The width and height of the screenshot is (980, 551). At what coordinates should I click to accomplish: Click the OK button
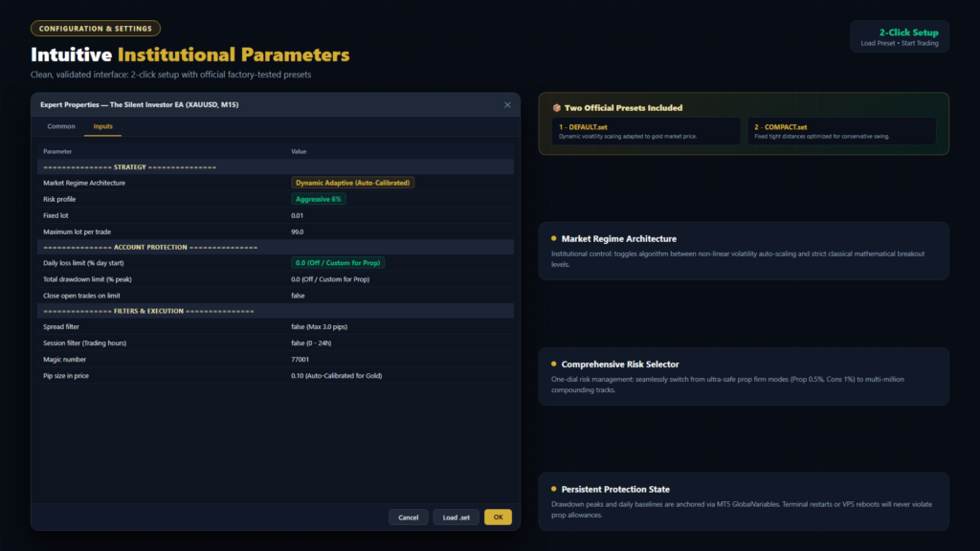click(498, 518)
